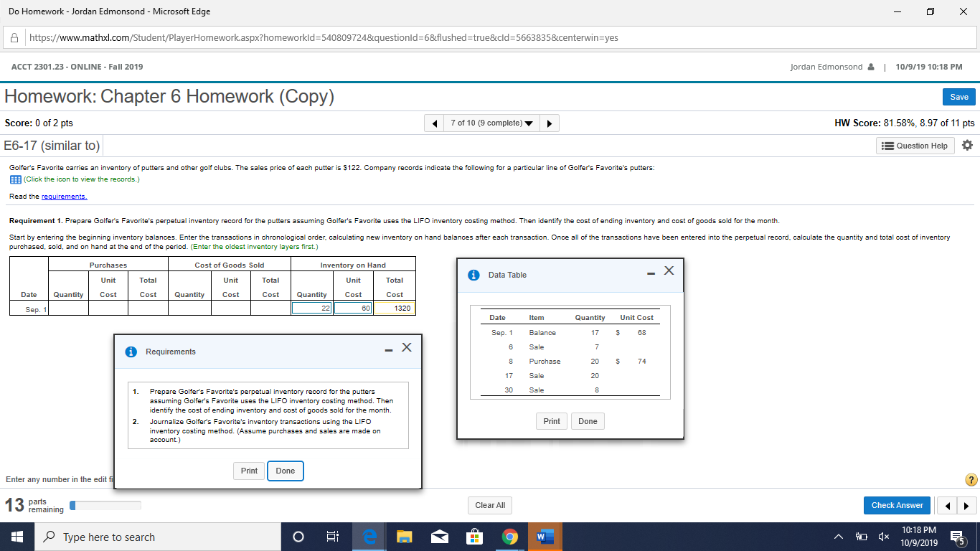The image size is (980, 551).
Task: Click the previous question arrow
Action: click(x=434, y=123)
